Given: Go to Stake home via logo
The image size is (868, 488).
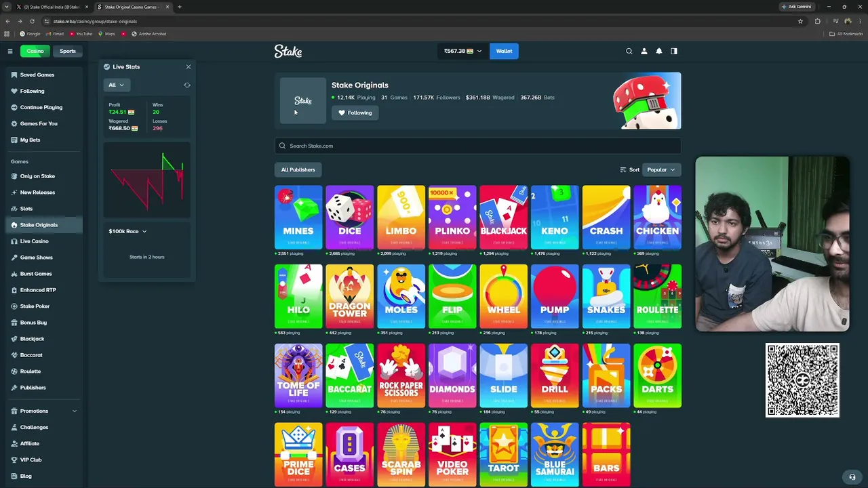Looking at the screenshot, I should point(288,51).
